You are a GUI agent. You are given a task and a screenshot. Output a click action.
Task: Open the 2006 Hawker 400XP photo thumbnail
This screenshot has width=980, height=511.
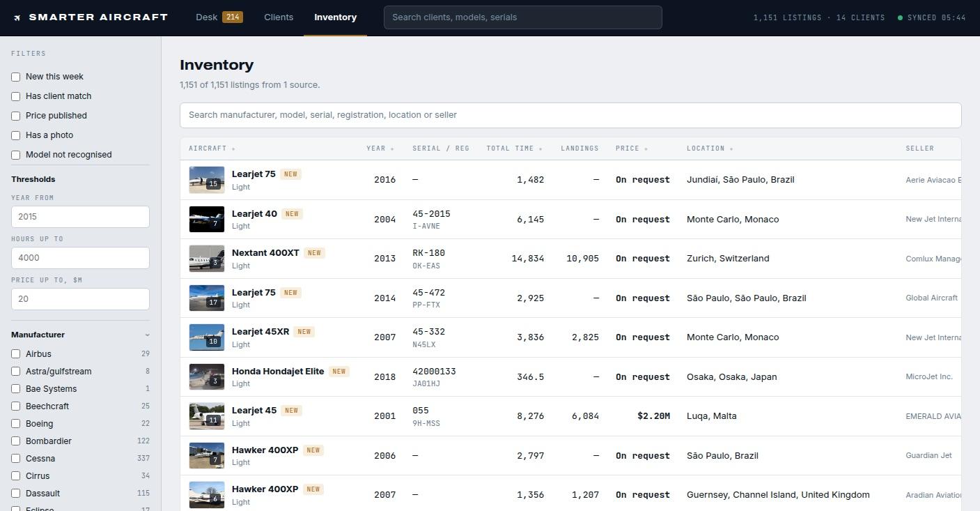(x=207, y=455)
